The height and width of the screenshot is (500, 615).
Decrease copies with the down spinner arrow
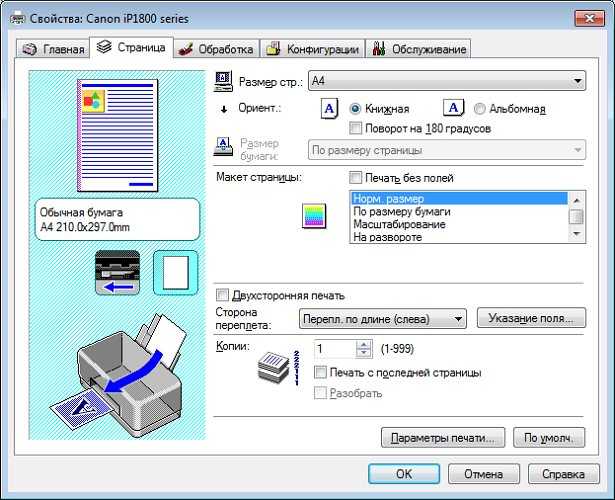coord(364,353)
